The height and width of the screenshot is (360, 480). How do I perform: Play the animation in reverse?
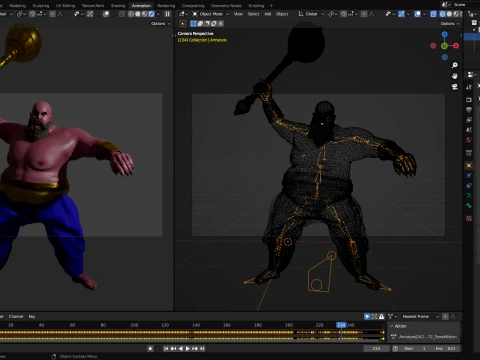[180, 348]
